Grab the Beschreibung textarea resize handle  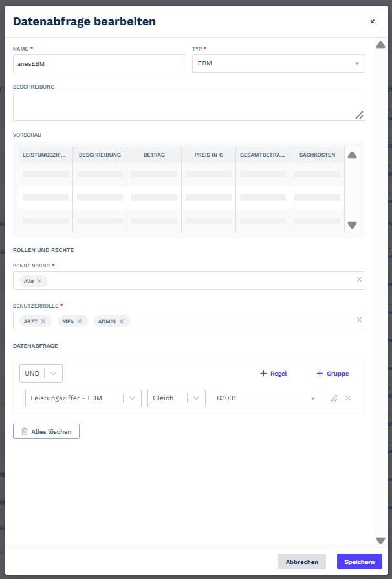tap(359, 115)
